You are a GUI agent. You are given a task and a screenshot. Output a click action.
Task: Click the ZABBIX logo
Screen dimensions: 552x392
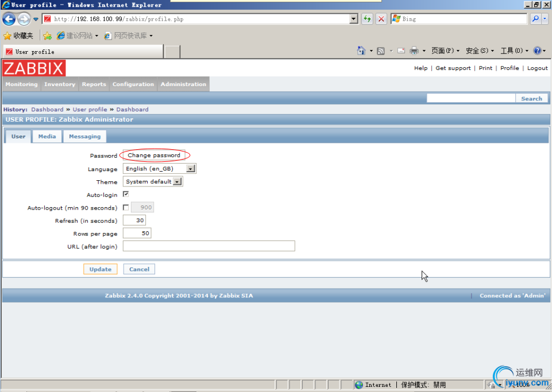(x=34, y=68)
